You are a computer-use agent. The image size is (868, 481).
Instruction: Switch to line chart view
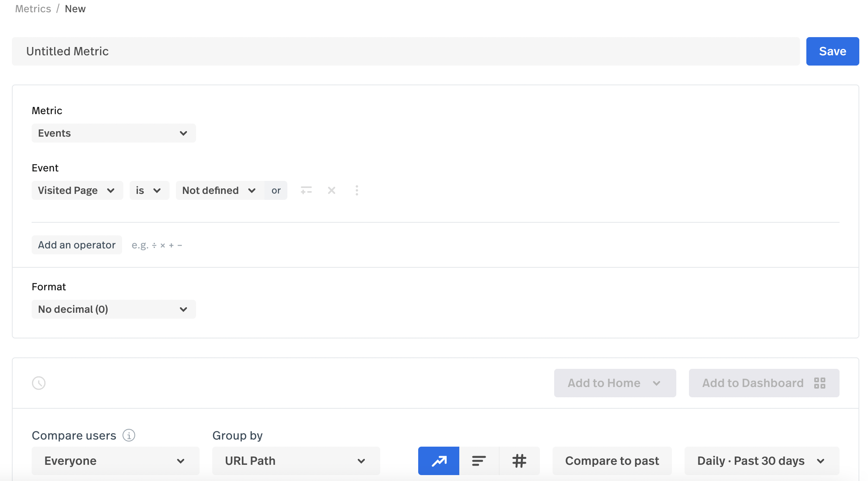439,461
